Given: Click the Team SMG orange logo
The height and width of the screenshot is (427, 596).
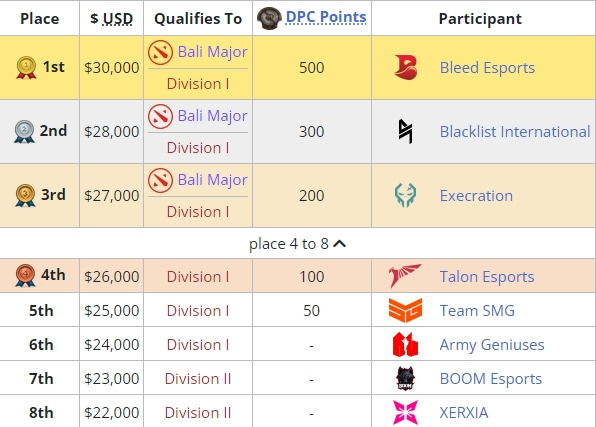Looking at the screenshot, I should 405,310.
